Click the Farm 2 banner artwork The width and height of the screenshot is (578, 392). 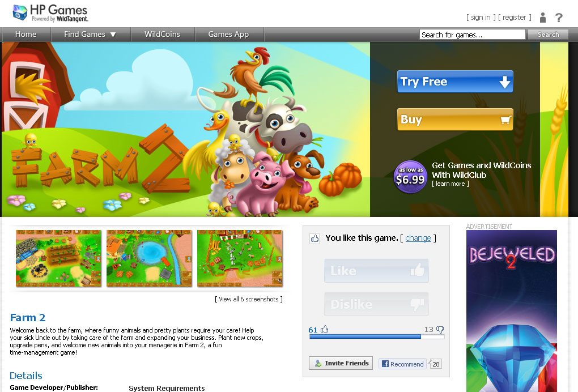tap(186, 129)
